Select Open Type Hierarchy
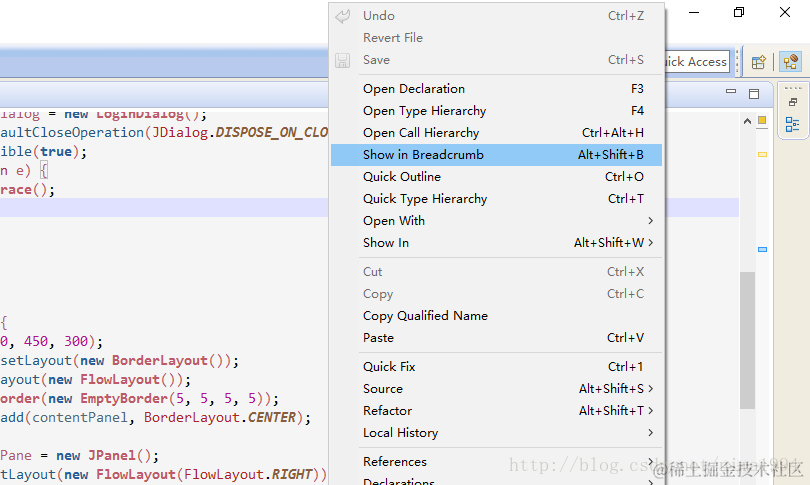Screen dimensions: 810x485 click(x=496, y=111)
